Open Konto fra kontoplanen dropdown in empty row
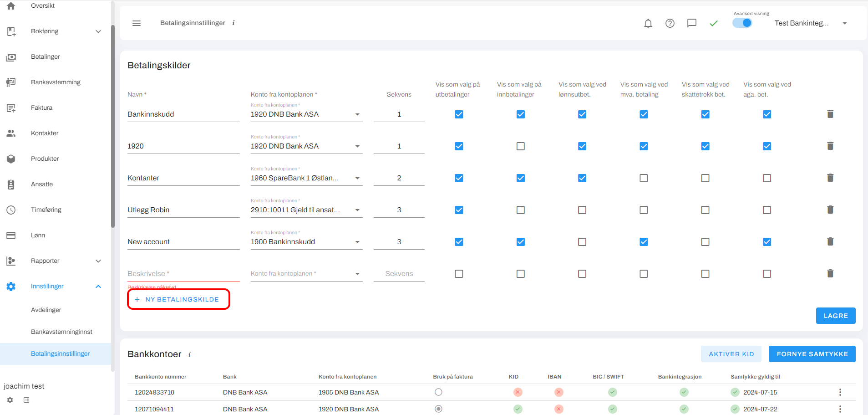This screenshot has height=415, width=868. [307, 274]
